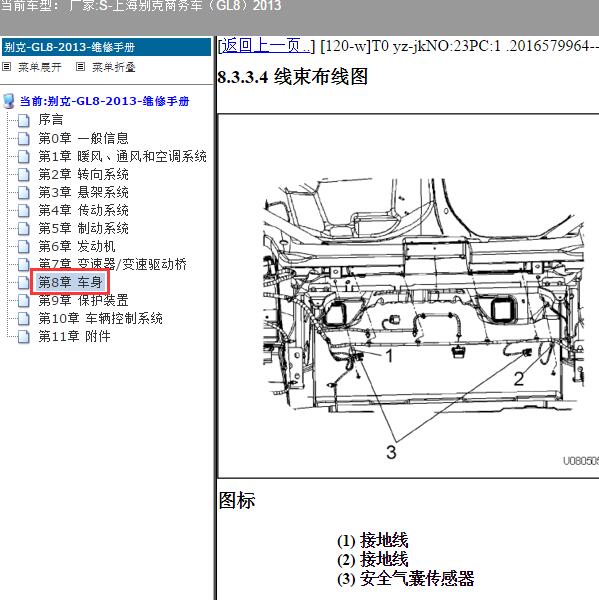Open chapter 第0章 一般信息
Screen dimensions: 599x600
83,138
